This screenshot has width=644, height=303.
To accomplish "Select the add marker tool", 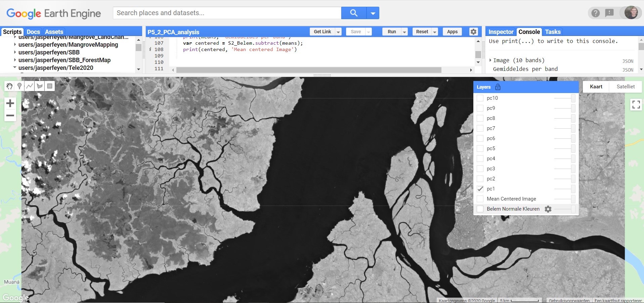I will coord(19,86).
